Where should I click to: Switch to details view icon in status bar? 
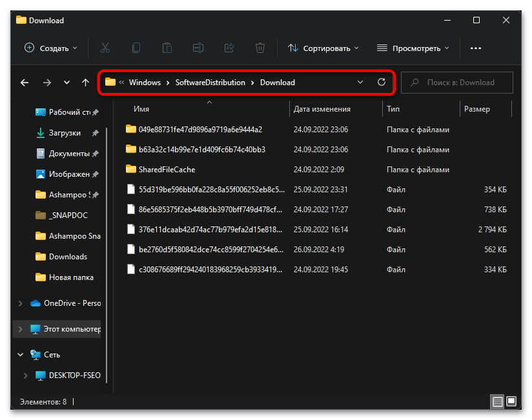pos(497,402)
